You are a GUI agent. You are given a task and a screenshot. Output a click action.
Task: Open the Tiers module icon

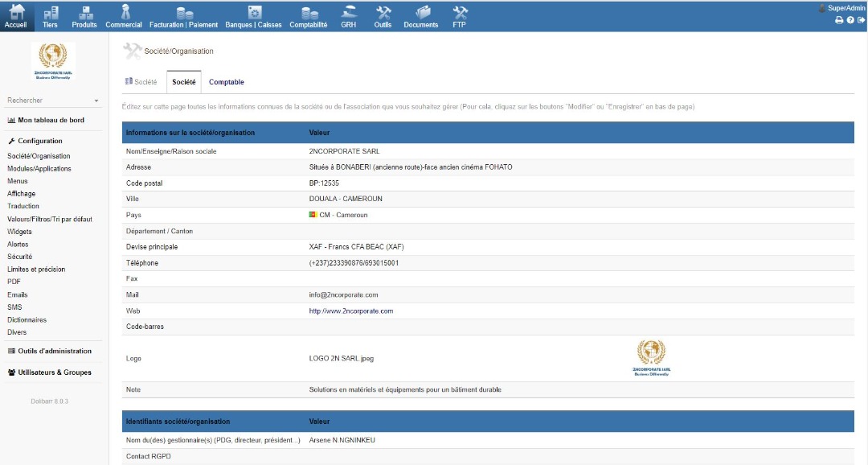click(50, 14)
